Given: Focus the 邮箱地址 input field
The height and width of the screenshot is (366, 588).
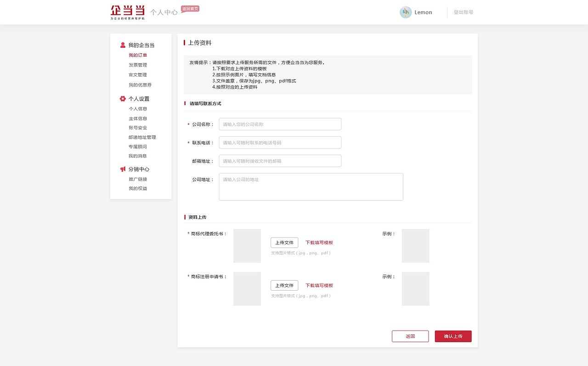Looking at the screenshot, I should tap(280, 161).
